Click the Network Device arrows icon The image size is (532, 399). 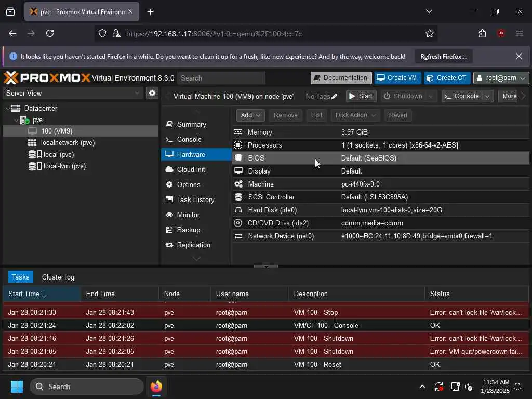pos(238,236)
